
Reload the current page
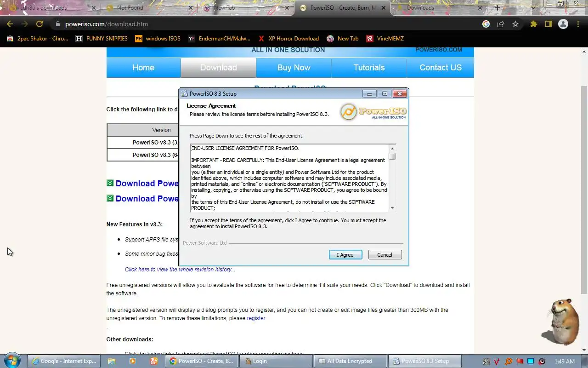coord(40,24)
